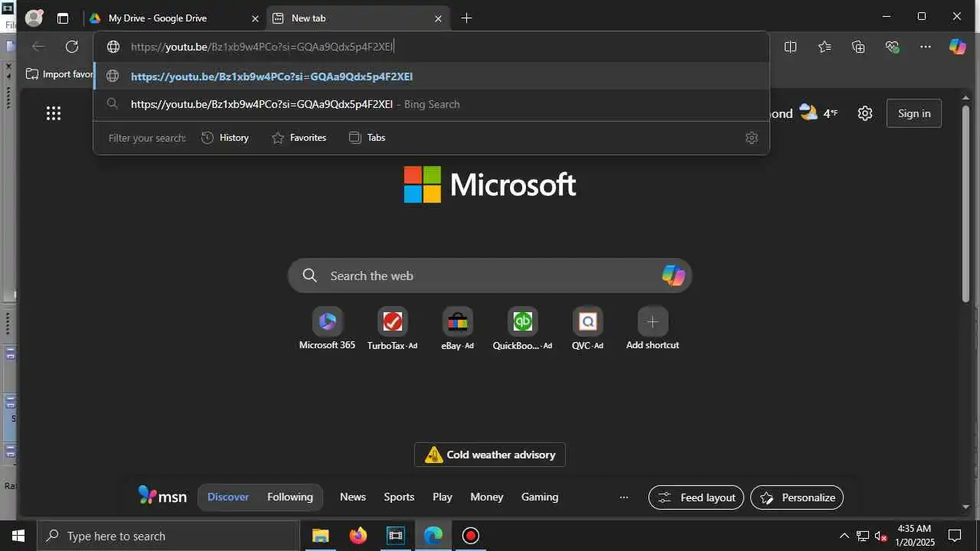Switch to the New tab tab
This screenshot has width=980, height=551.
coord(358,18)
